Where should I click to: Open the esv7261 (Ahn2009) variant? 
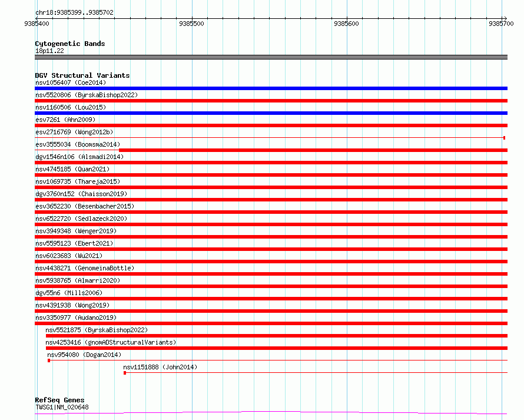click(x=65, y=120)
